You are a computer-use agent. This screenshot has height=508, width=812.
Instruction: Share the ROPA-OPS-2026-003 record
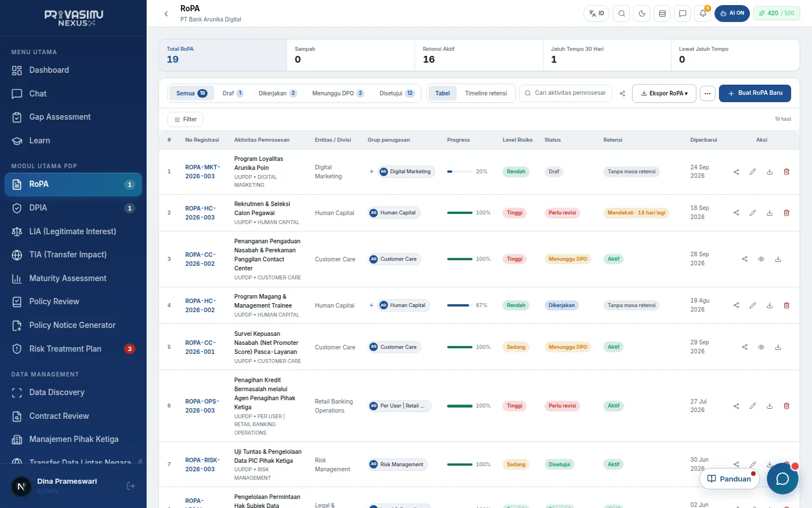pos(736,406)
